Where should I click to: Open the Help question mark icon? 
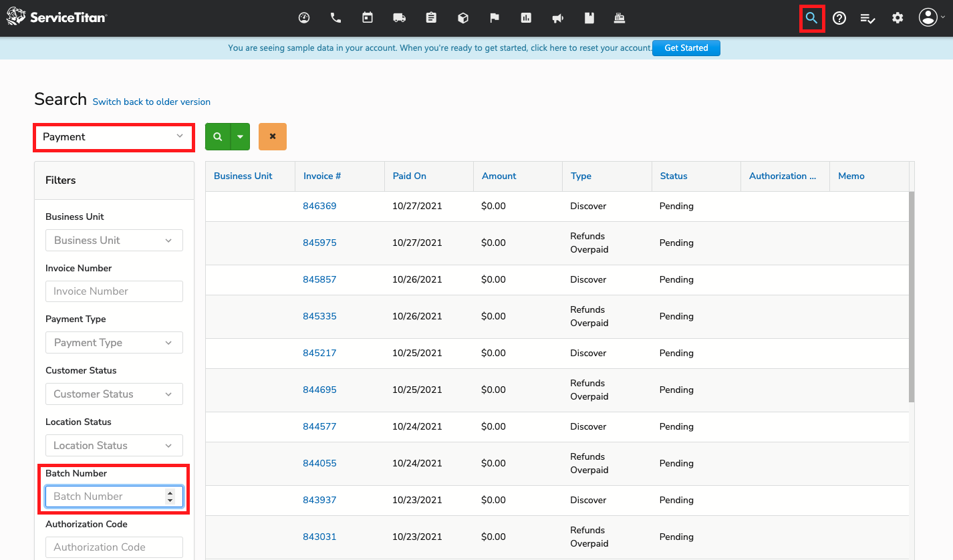839,18
